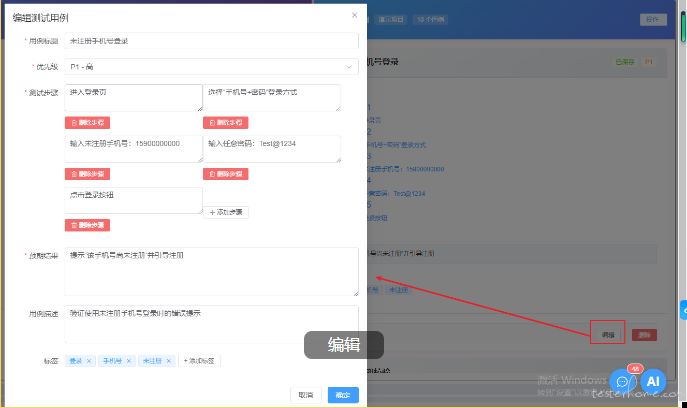Click 添加标签 to add a tag
Screen dimensions: 687x408
(x=199, y=361)
